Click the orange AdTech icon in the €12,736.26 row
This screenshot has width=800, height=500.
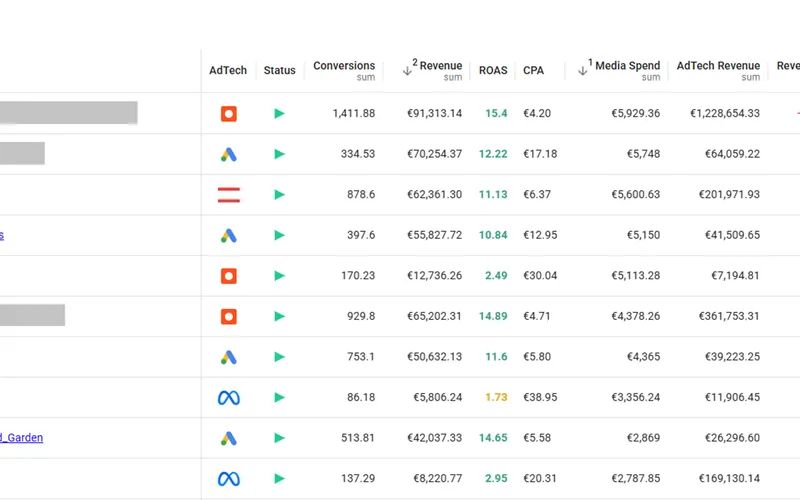coord(229,276)
